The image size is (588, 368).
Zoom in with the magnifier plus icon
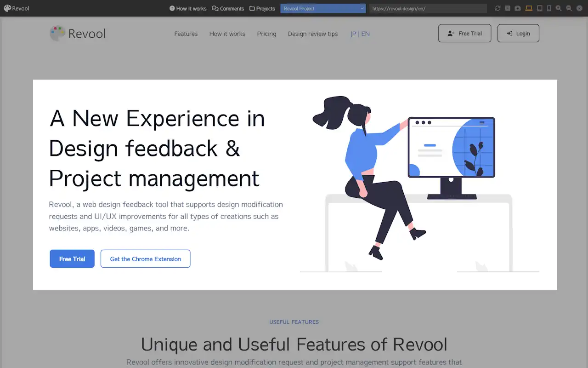click(x=559, y=8)
